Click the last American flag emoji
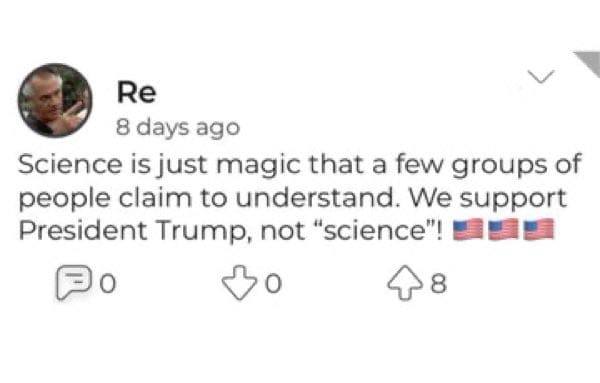The image size is (600, 383). (539, 230)
